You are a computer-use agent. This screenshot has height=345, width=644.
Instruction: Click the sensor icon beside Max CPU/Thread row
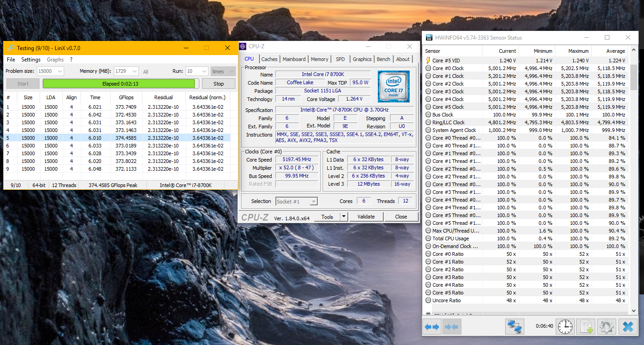[428, 231]
